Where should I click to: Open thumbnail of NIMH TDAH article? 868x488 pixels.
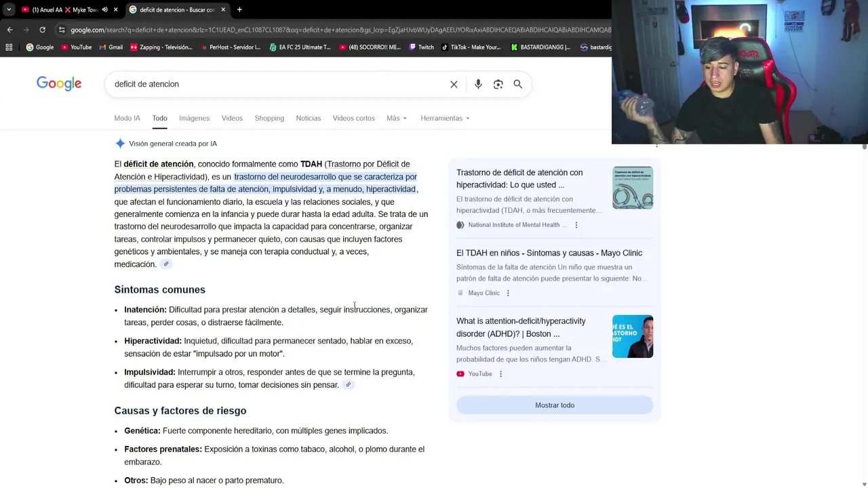[633, 188]
